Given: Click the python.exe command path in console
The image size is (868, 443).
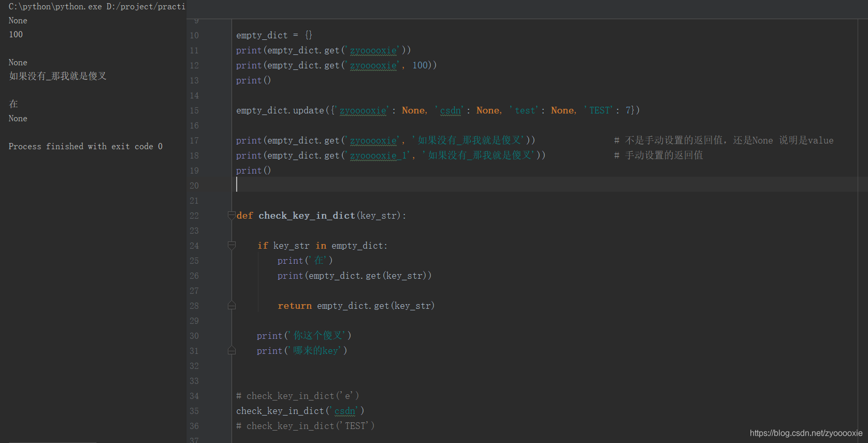Looking at the screenshot, I should (x=97, y=7).
